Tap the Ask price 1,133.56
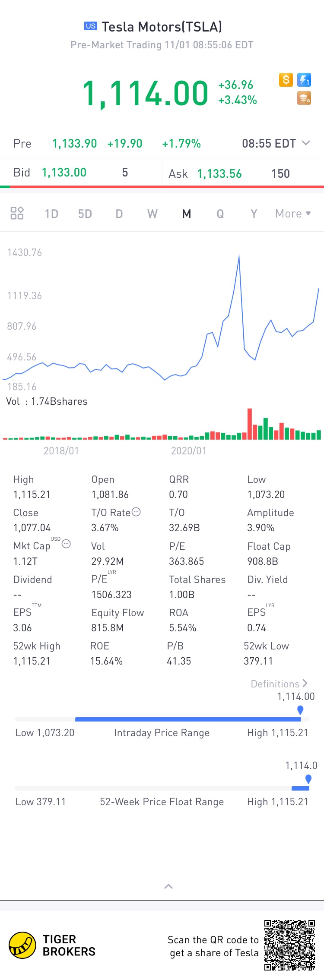 tap(219, 174)
